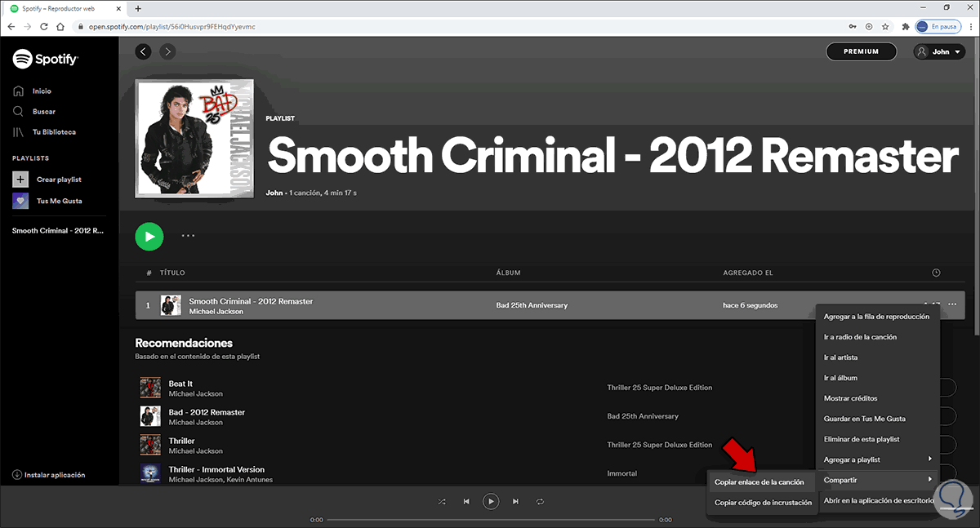Click Beat It recommendation thumbnail
The height and width of the screenshot is (528, 980).
pyautogui.click(x=150, y=388)
